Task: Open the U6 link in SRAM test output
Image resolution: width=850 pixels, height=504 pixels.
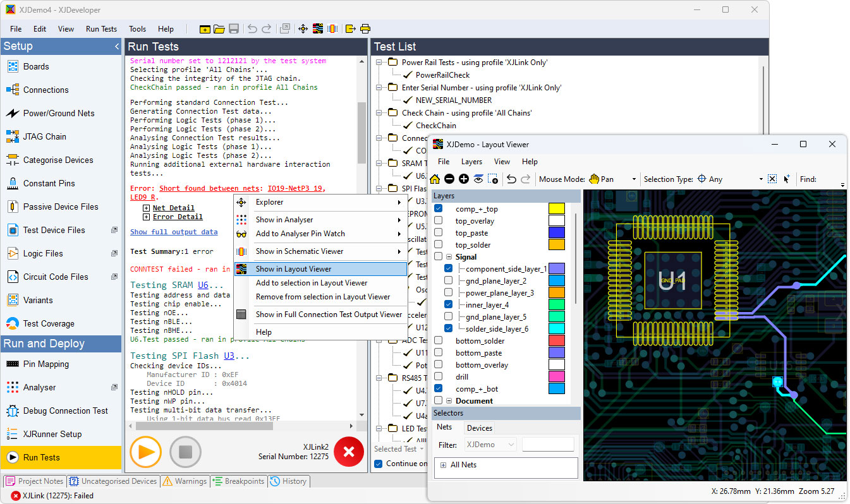Action: click(205, 285)
